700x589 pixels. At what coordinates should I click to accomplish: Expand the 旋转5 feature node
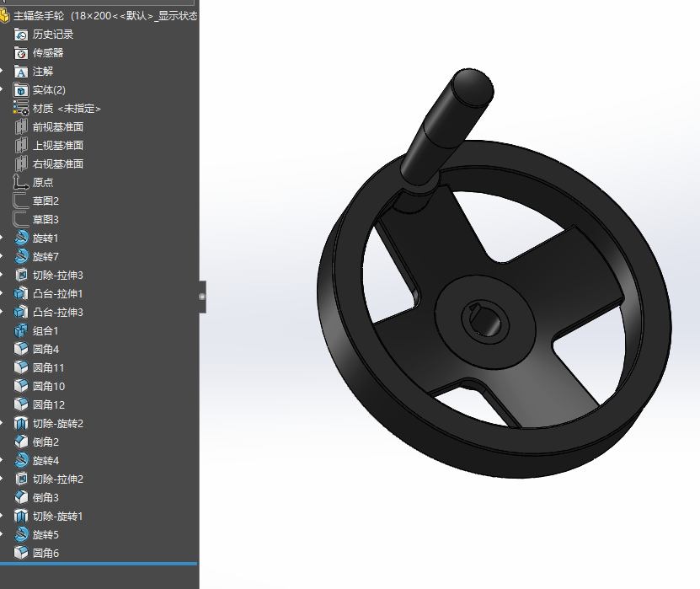[x=2, y=534]
